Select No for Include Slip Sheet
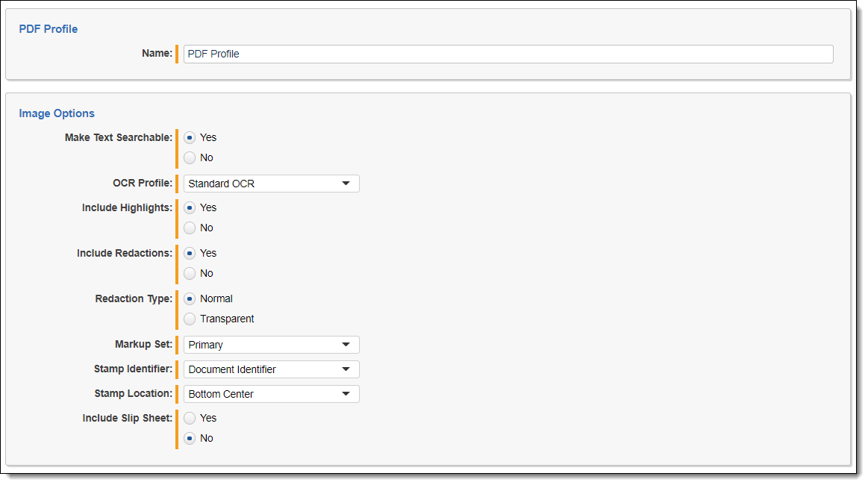The image size is (868, 485). [x=190, y=438]
